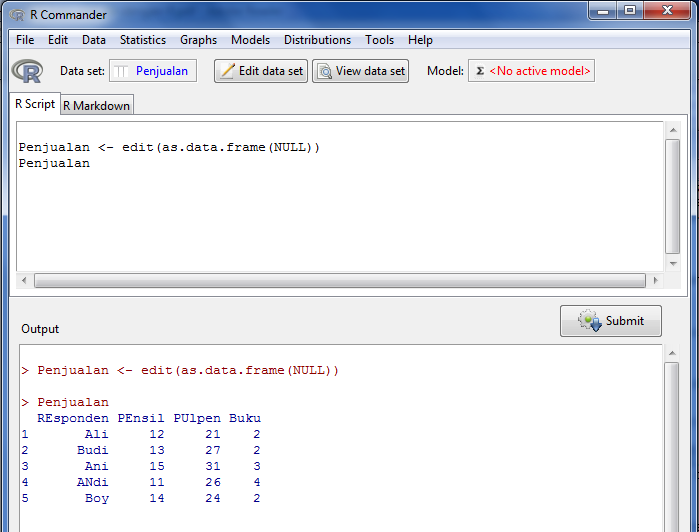This screenshot has height=532, width=699.
Task: Click second script line 'Penjualan'
Action: tap(54, 163)
